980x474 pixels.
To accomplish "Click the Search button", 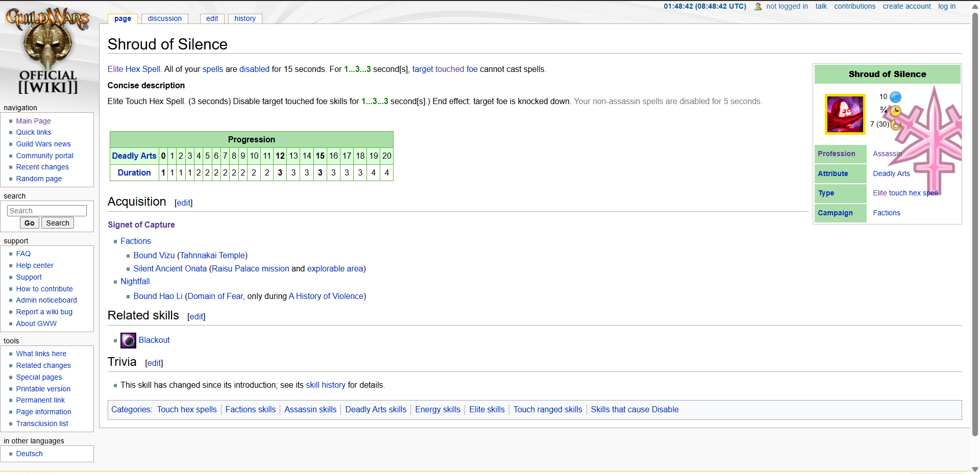I will pos(58,223).
